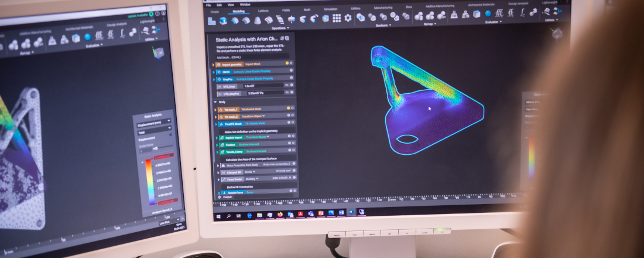This screenshot has height=258, width=644.
Task: Toggle visibility circle on Tensile_Clamp row
Action: 294,150
